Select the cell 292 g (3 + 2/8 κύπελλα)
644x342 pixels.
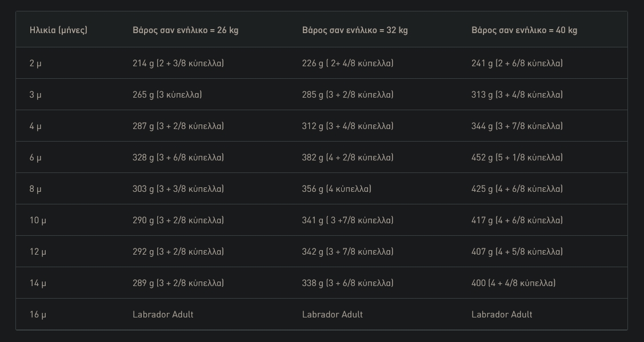(x=178, y=252)
